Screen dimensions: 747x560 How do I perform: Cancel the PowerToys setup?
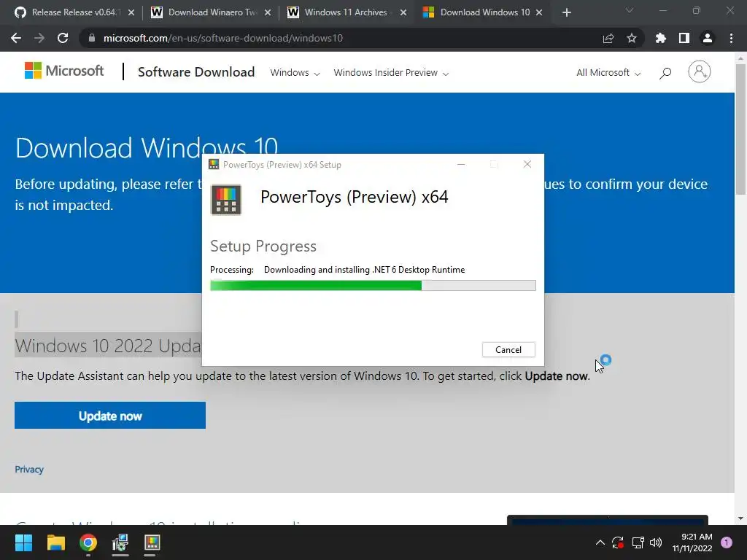click(508, 349)
